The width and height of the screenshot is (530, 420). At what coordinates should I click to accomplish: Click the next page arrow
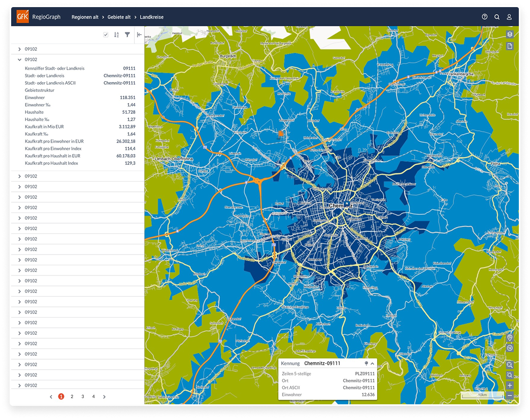point(104,397)
